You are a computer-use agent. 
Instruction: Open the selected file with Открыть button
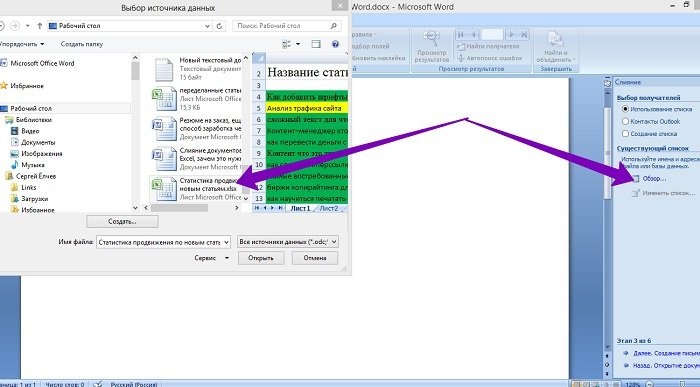point(261,258)
